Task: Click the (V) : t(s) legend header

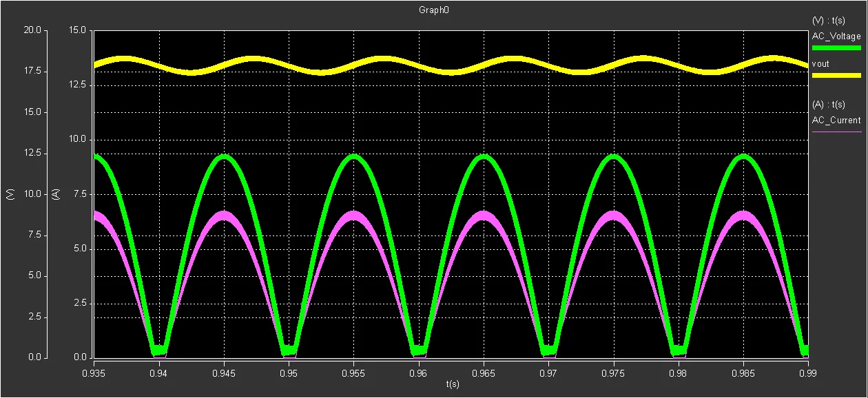Action: pos(829,21)
